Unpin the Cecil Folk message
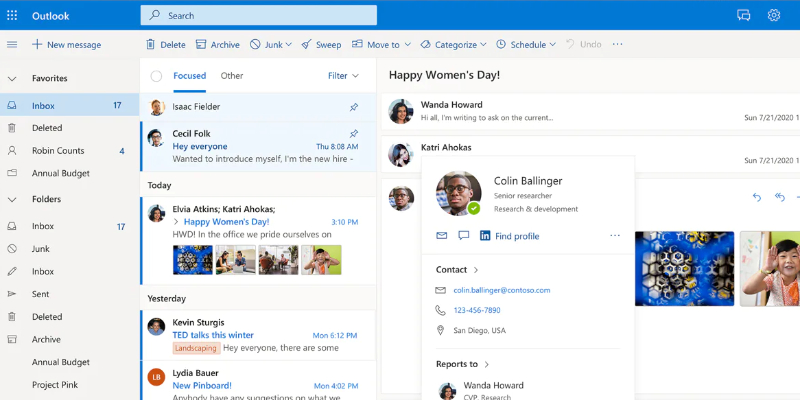 point(353,133)
